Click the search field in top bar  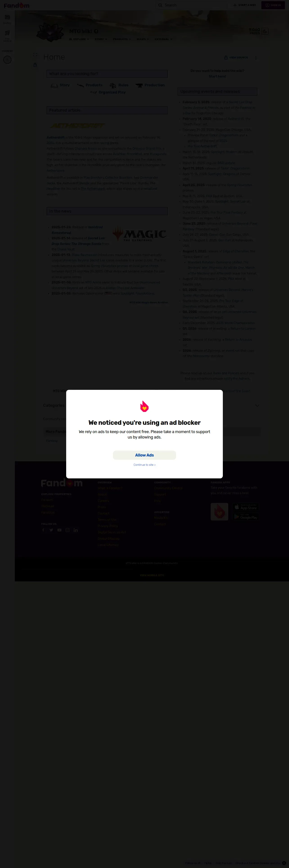(x=192, y=5)
